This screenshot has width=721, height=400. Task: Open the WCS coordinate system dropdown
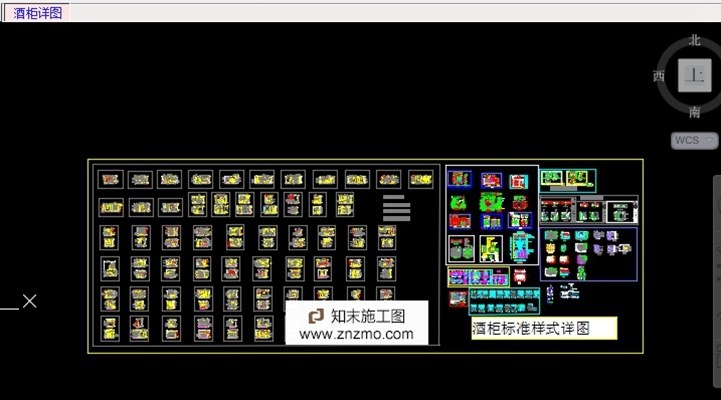point(694,140)
